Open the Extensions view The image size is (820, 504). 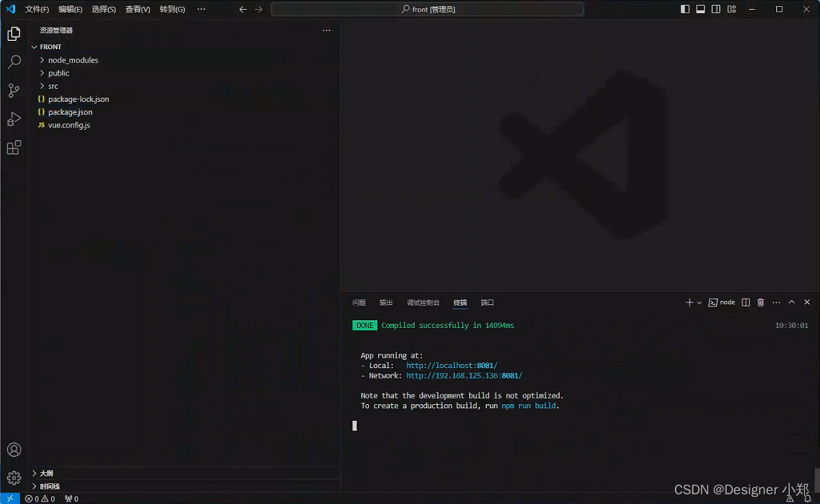tap(14, 148)
